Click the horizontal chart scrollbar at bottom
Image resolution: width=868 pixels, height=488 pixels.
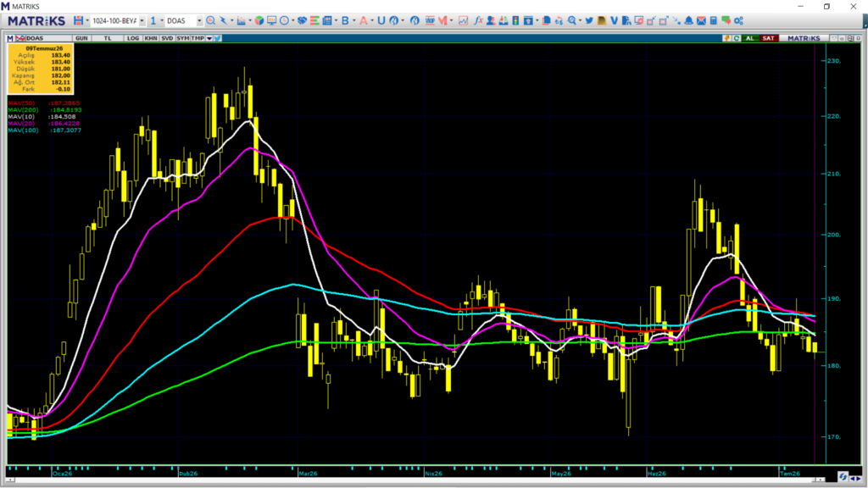point(415,480)
